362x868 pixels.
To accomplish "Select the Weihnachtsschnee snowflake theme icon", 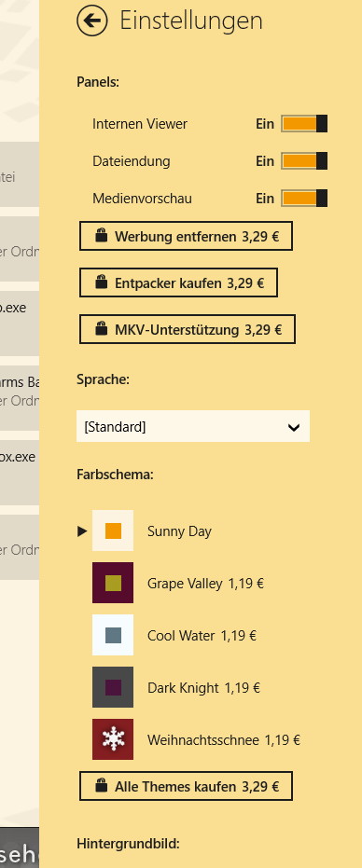I will 113,739.
